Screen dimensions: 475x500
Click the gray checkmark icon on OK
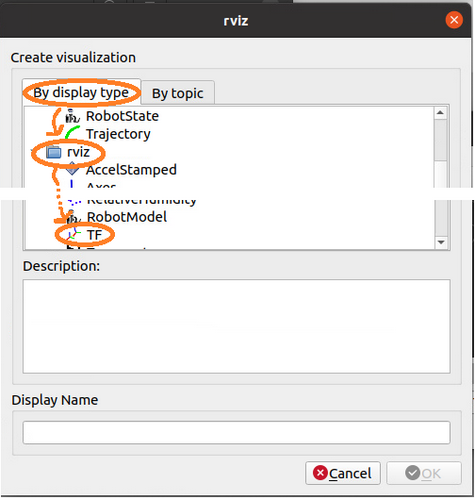pyautogui.click(x=413, y=473)
